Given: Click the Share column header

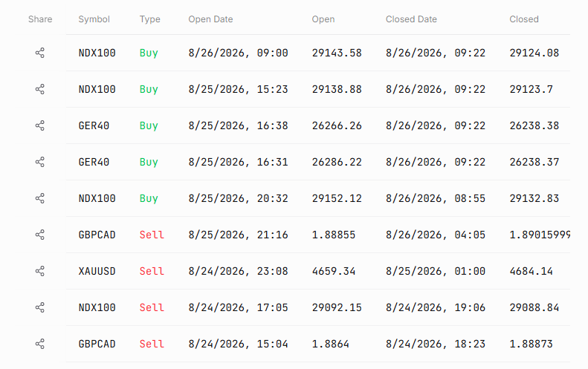Looking at the screenshot, I should click(40, 19).
